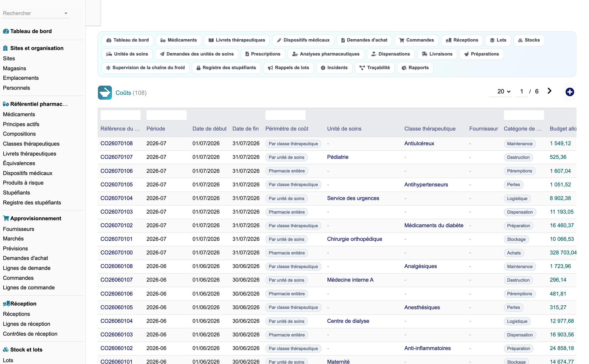Image resolution: width=589 pixels, height=364 pixels.
Task: Open cost record CO26070104
Action: [x=117, y=198]
